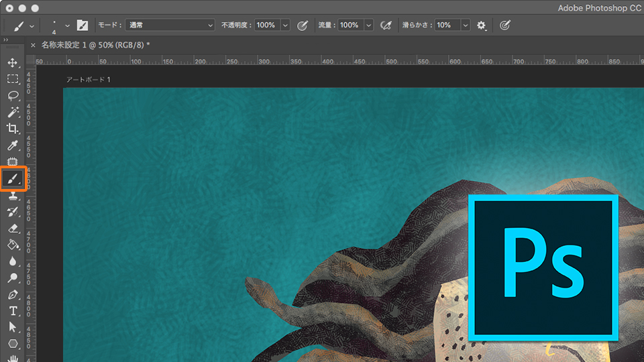Select the Polygon shape tool
The width and height of the screenshot is (644, 362).
pos(13,343)
